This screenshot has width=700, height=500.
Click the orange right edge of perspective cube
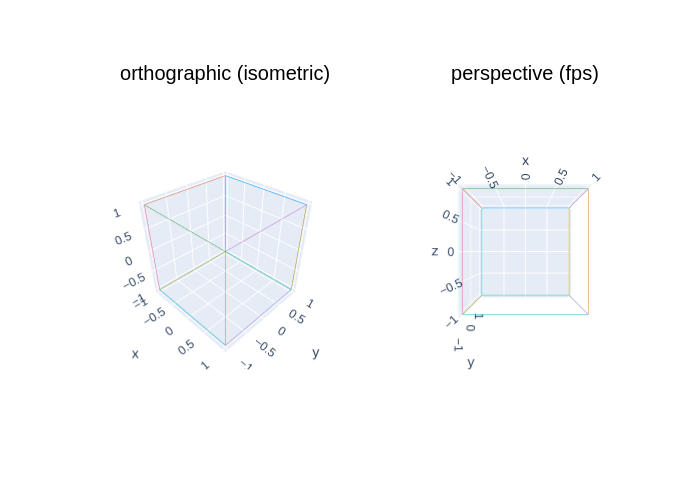(x=588, y=251)
